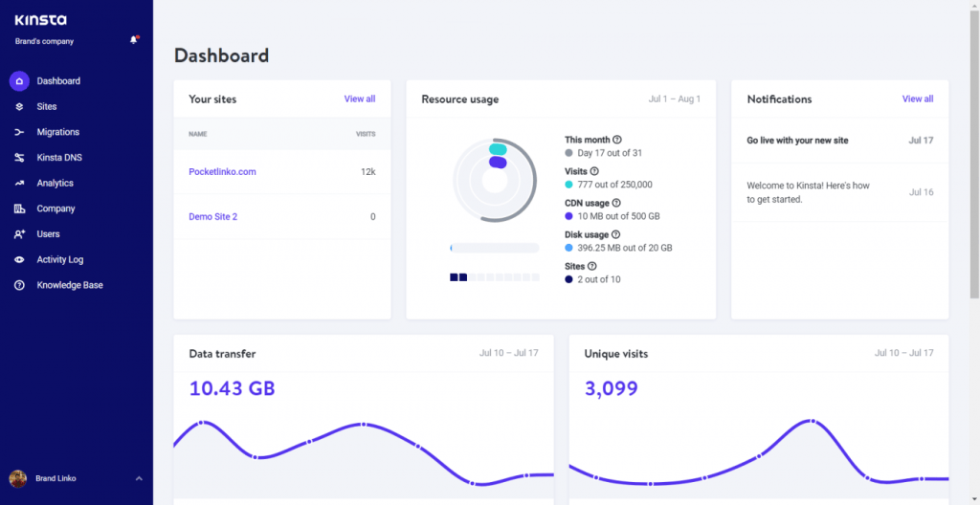The height and width of the screenshot is (505, 980).
Task: Click the teal Visits color dot
Action: point(568,185)
